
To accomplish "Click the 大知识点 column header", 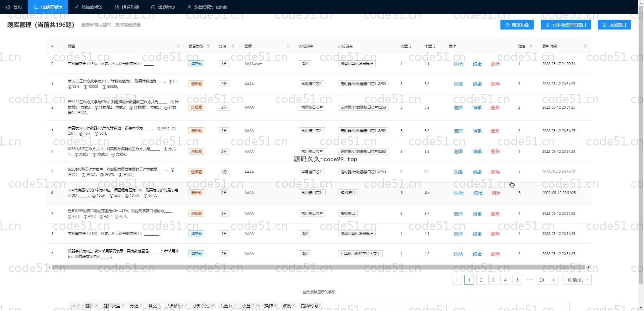I will [x=306, y=46].
